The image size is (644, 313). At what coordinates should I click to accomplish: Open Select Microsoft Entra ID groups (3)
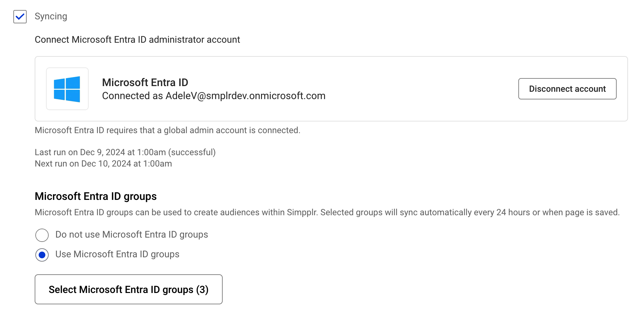[128, 289]
